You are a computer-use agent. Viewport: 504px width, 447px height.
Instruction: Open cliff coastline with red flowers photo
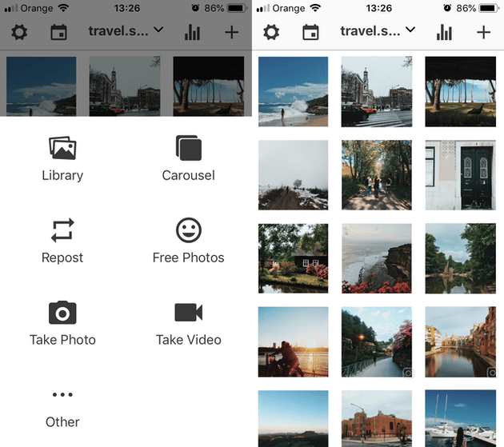(377, 258)
